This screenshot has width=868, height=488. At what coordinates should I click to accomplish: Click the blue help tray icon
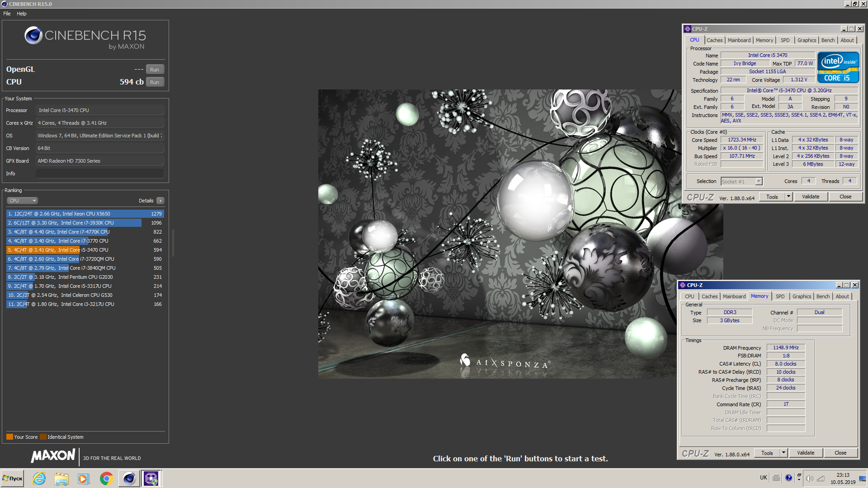789,478
